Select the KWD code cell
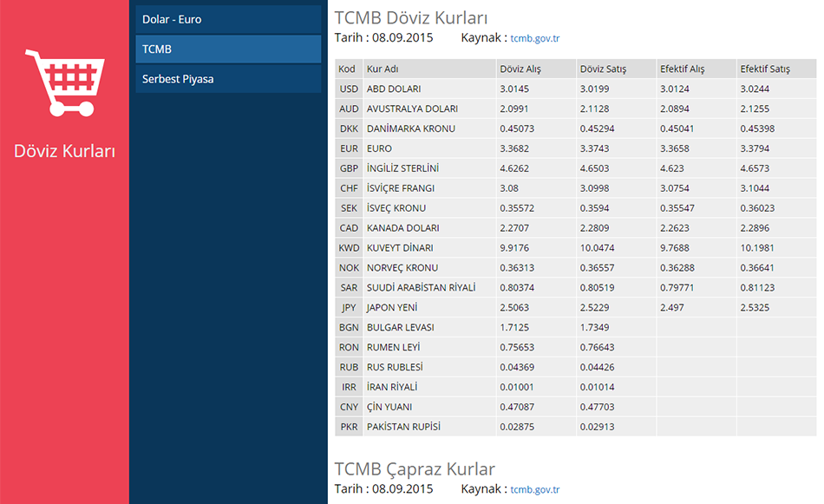 pos(349,248)
